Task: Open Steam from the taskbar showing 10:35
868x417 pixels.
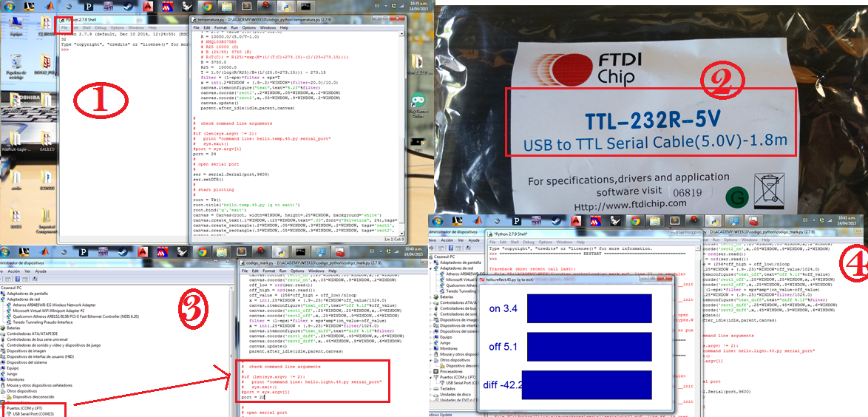Action: [128, 6]
